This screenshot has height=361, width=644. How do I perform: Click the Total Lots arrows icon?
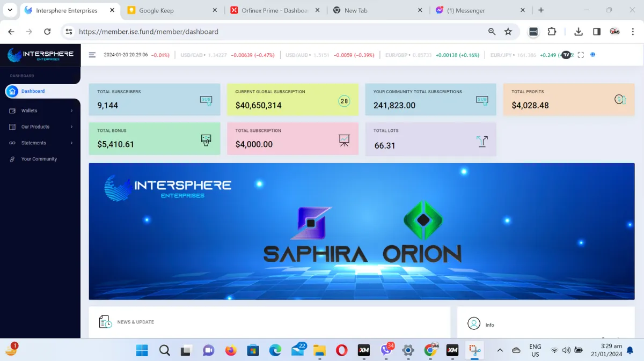point(482,141)
